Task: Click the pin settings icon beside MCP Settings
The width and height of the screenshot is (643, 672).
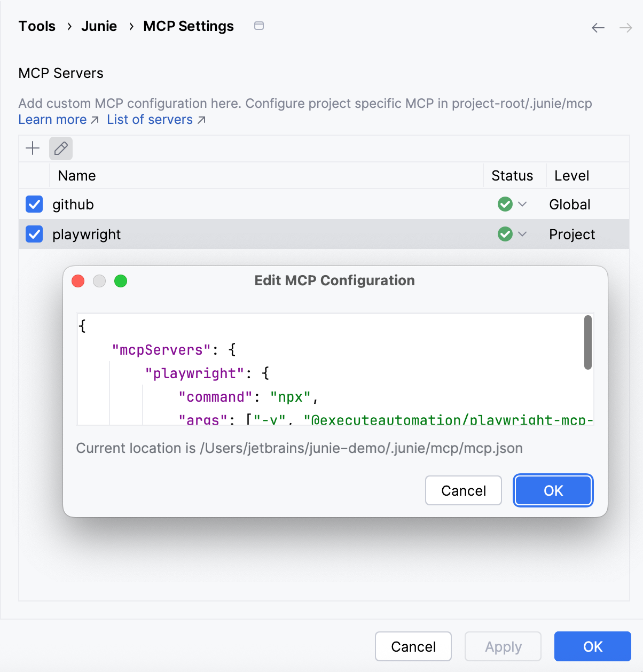Action: pyautogui.click(x=259, y=26)
